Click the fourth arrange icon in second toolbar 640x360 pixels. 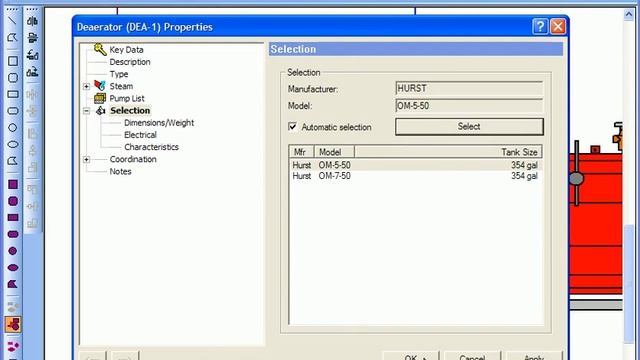[x=32, y=72]
